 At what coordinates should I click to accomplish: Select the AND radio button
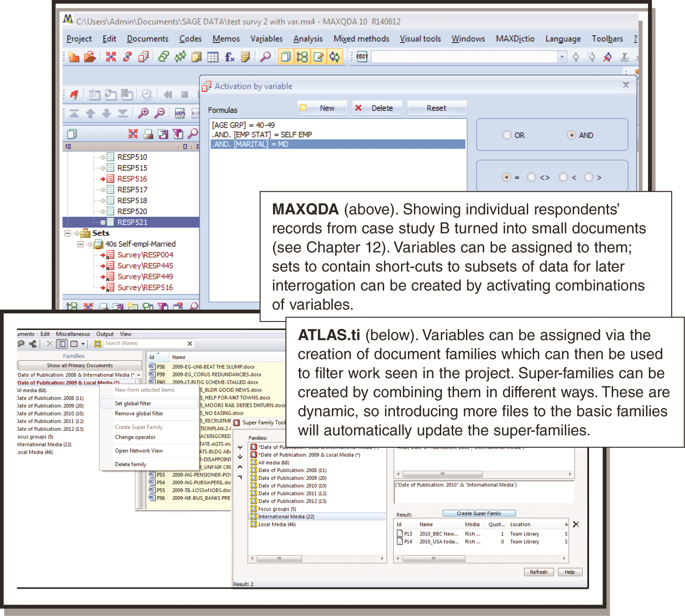[x=572, y=135]
